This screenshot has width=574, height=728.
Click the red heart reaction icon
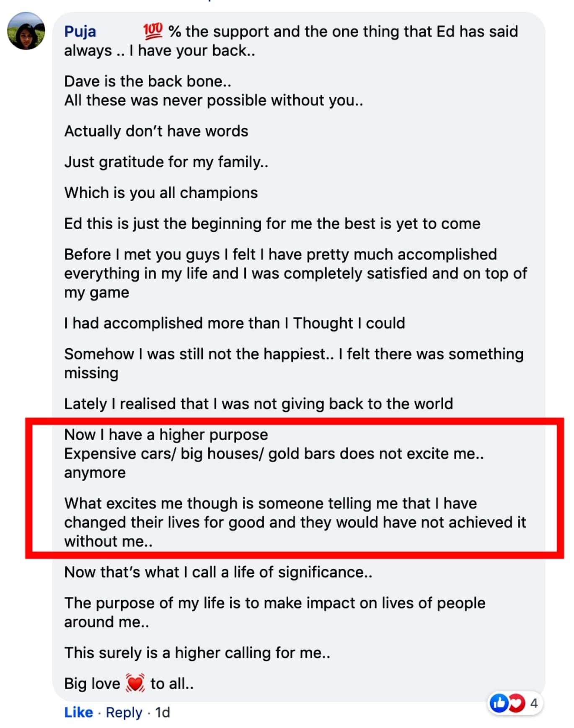click(517, 703)
